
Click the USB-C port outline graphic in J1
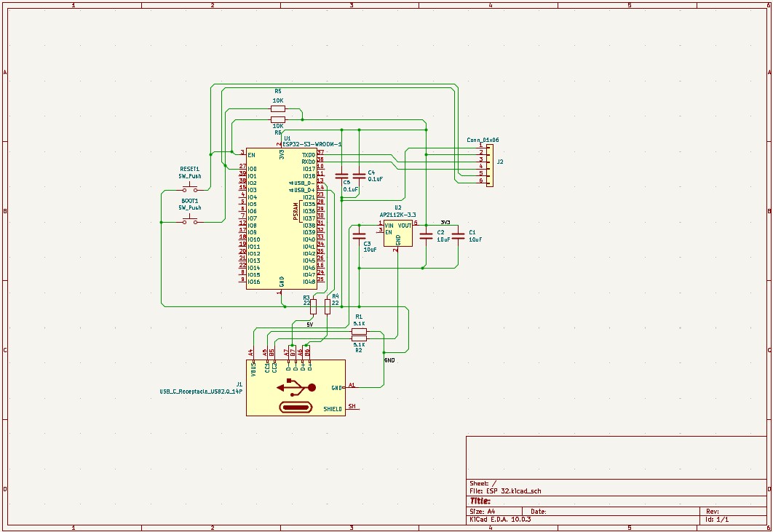[x=296, y=408]
